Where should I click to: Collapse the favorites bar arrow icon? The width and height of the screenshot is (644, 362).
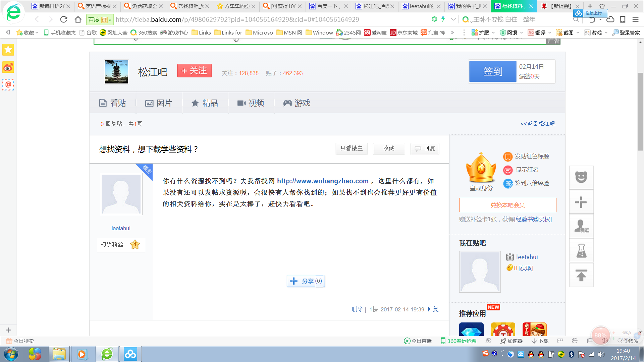pyautogui.click(x=8, y=32)
